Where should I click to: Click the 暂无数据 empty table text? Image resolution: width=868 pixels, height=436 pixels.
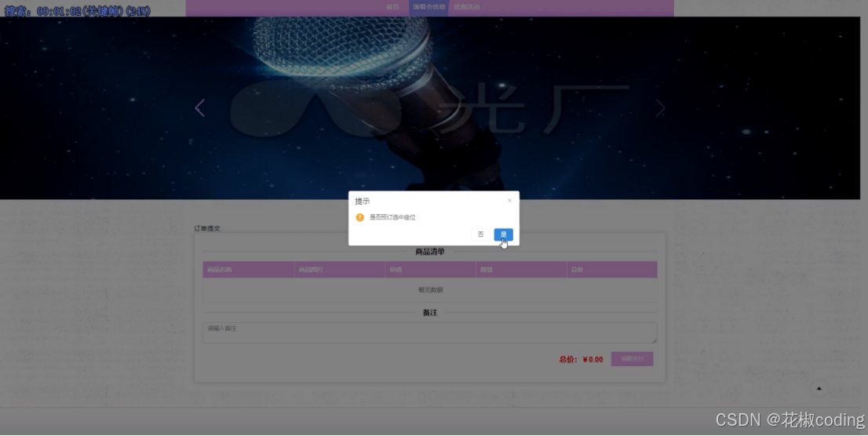(x=430, y=290)
